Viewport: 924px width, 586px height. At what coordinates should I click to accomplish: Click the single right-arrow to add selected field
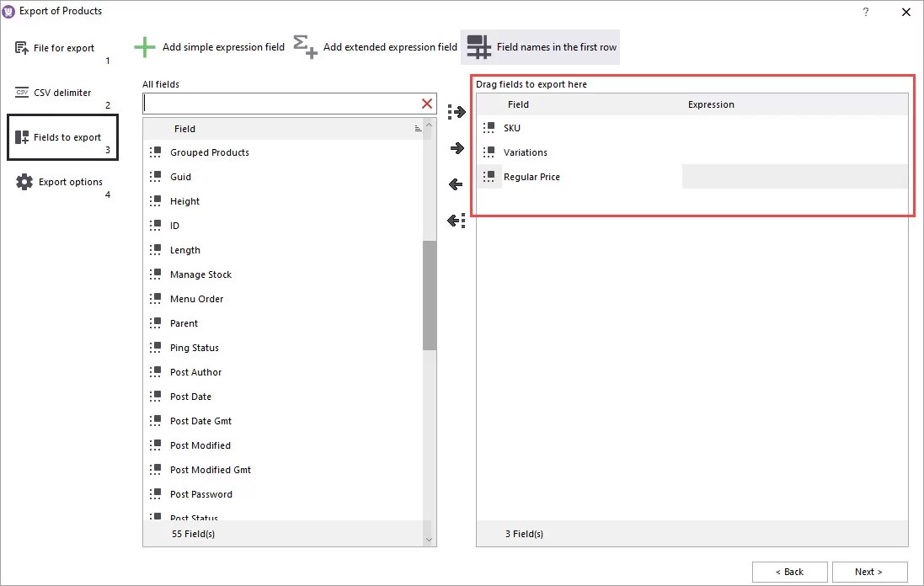pyautogui.click(x=455, y=148)
